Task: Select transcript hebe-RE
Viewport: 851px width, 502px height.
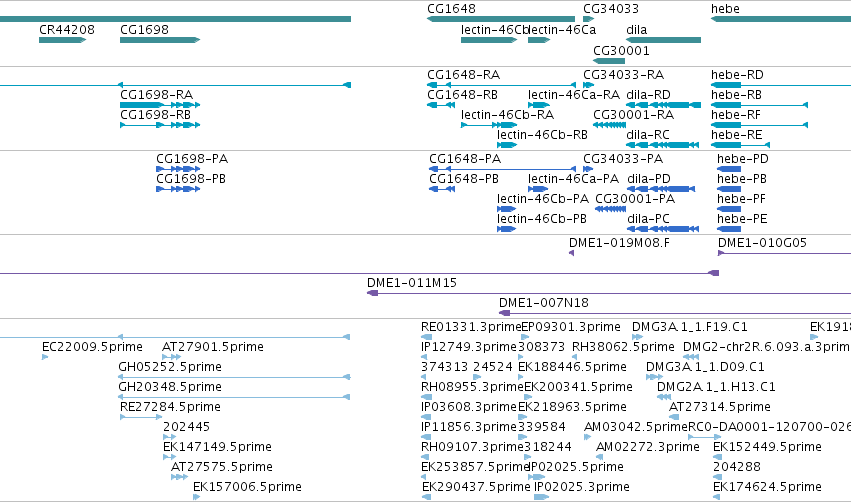Action: pyautogui.click(x=740, y=145)
